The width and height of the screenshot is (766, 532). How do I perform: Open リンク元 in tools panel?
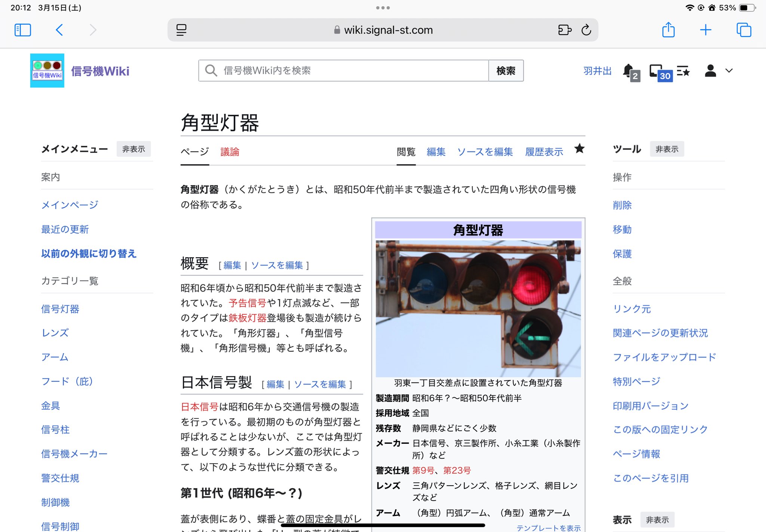[x=632, y=309]
